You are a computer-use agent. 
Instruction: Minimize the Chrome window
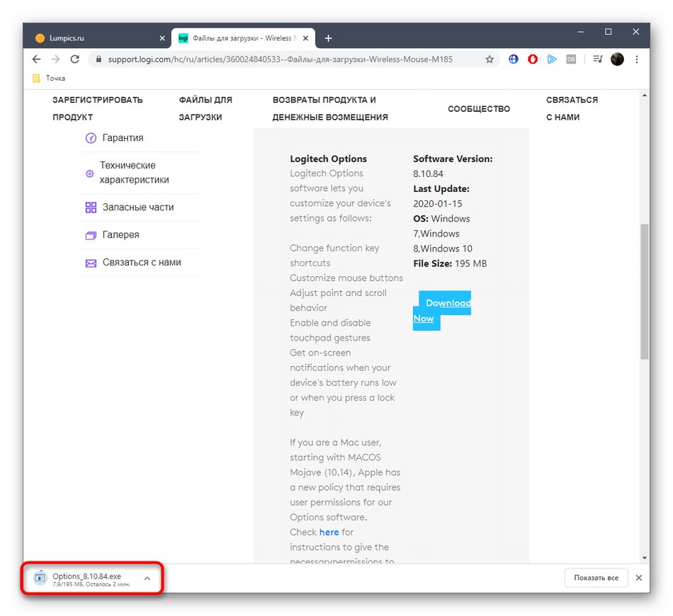[x=581, y=32]
